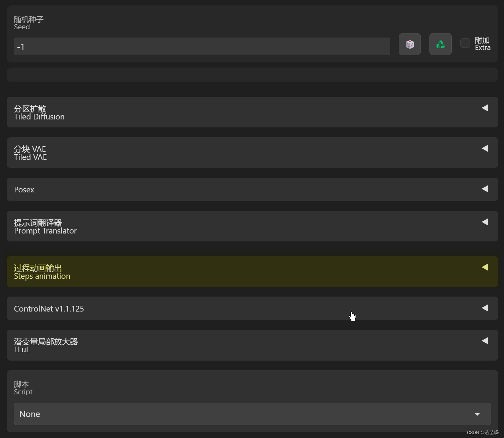This screenshot has width=504, height=438.
Task: Click the Extra label text
Action: [483, 48]
